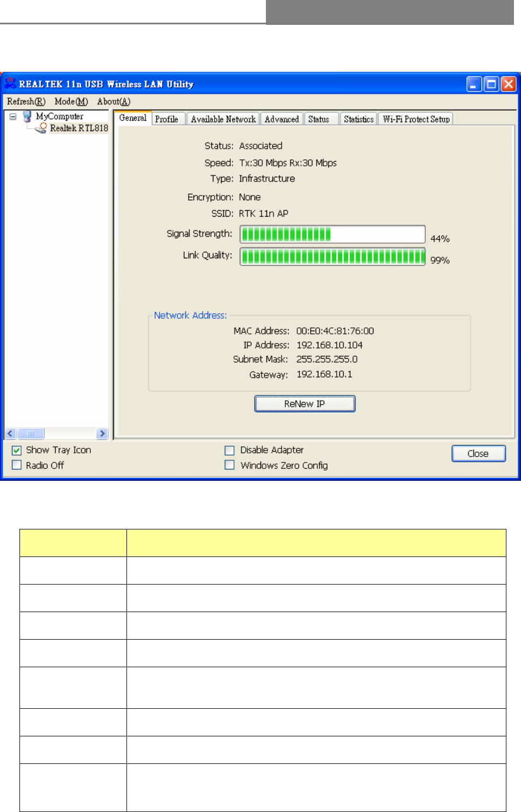This screenshot has height=812, width=521.
Task: Collapse the MyComputer tree node
Action: [13, 116]
